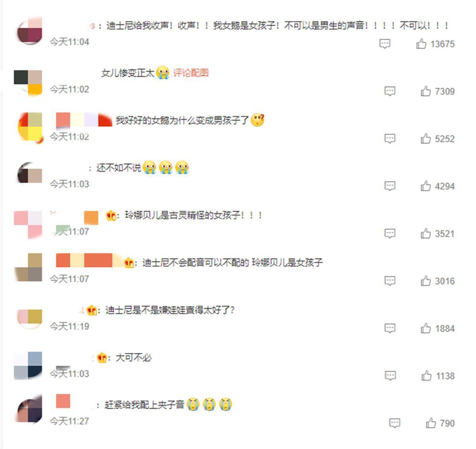Screen dimensions: 476x449
Task: Click the 今天11:27 timestamp
Action: [x=69, y=421]
